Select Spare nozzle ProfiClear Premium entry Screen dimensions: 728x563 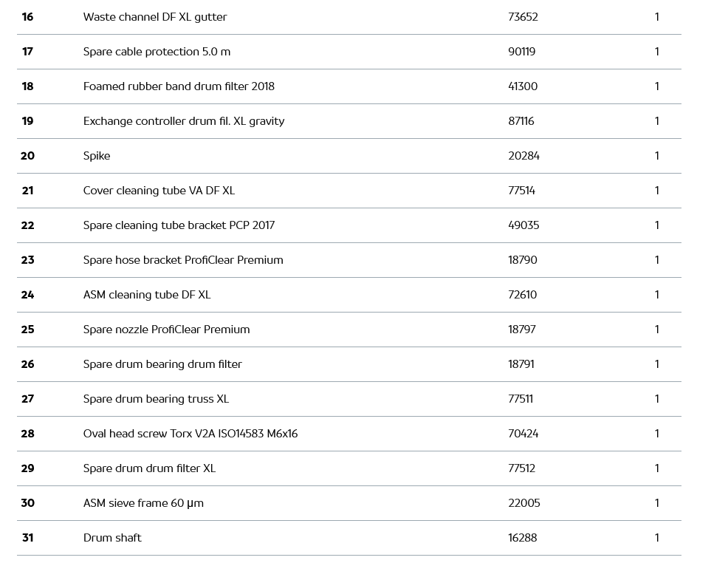point(166,330)
